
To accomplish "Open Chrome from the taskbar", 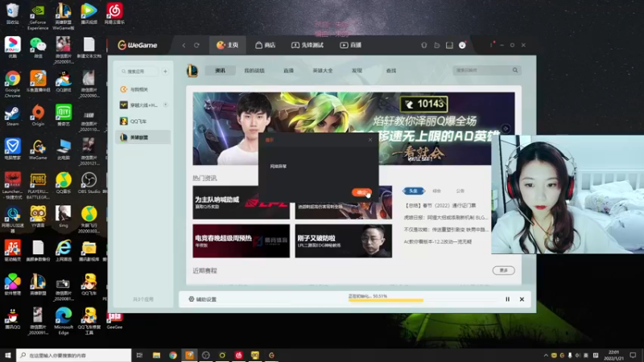I will click(x=173, y=355).
